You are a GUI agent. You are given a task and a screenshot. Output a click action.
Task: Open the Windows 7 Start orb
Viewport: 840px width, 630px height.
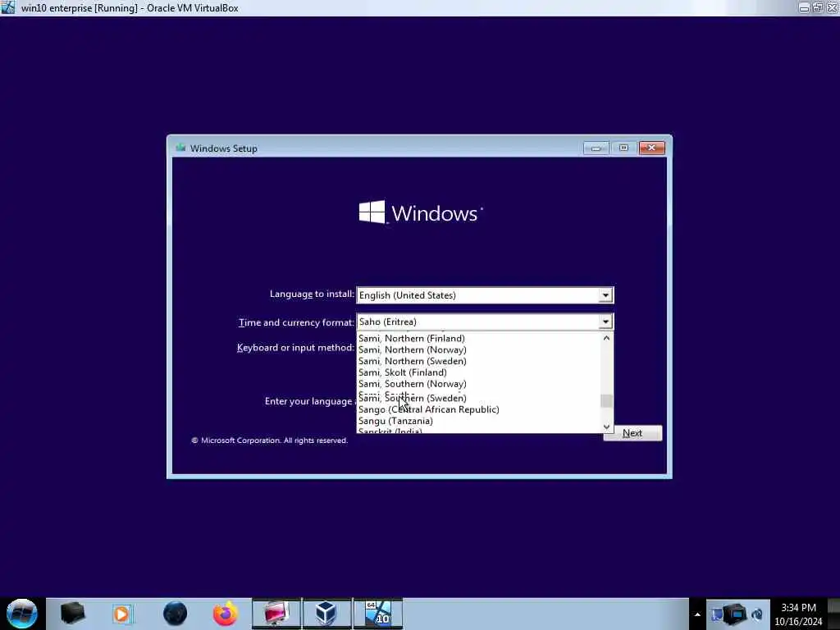[x=22, y=614]
